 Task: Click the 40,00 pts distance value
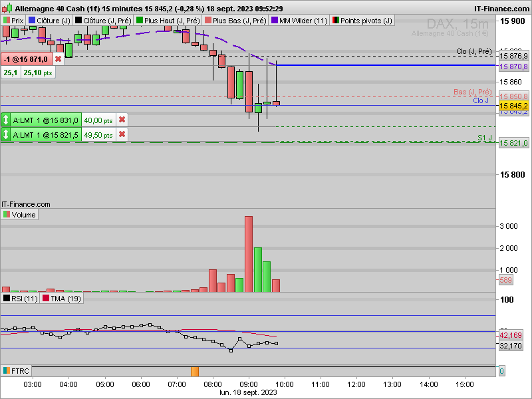click(x=98, y=120)
